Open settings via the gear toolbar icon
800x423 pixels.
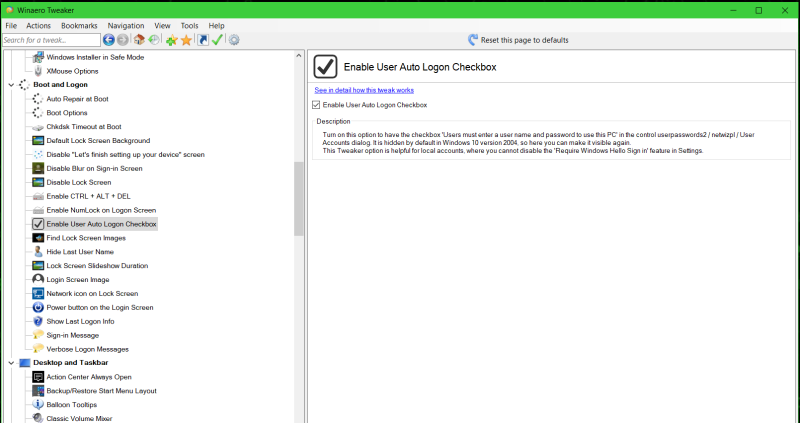point(234,40)
